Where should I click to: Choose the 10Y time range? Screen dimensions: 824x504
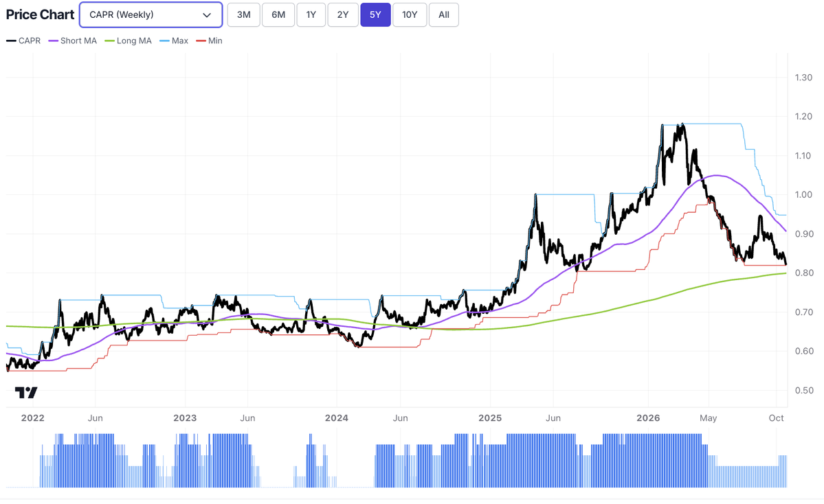[410, 14]
